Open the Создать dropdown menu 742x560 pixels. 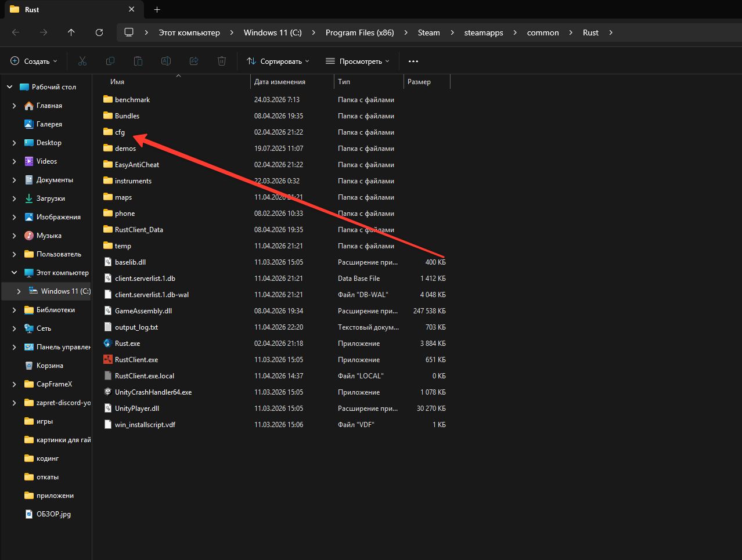click(34, 61)
